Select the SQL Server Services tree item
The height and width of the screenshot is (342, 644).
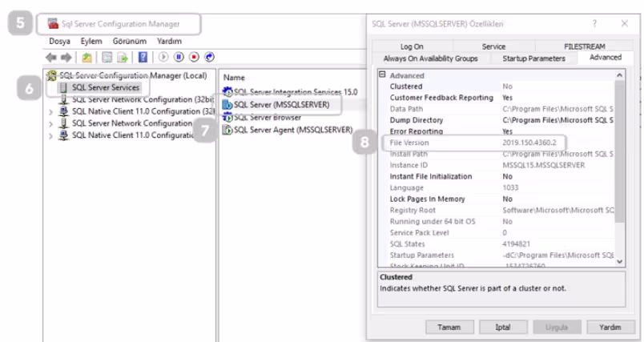(x=106, y=87)
